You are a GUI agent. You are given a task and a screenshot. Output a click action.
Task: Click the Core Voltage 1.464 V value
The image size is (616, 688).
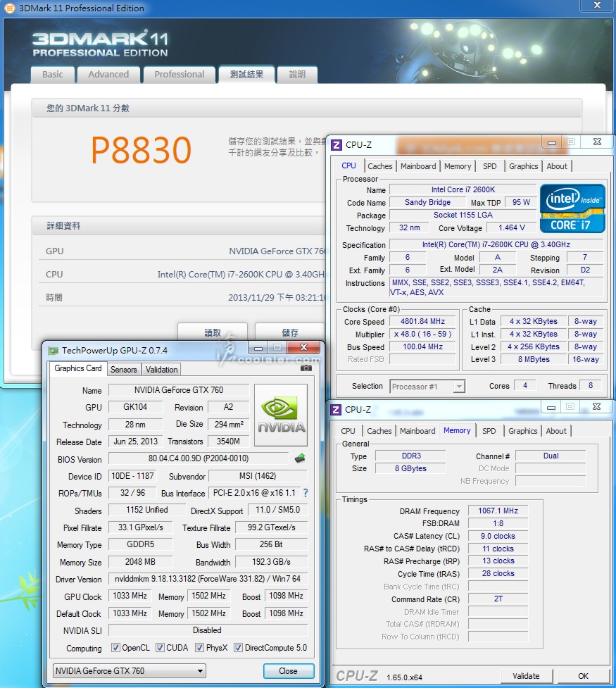pyautogui.click(x=512, y=227)
